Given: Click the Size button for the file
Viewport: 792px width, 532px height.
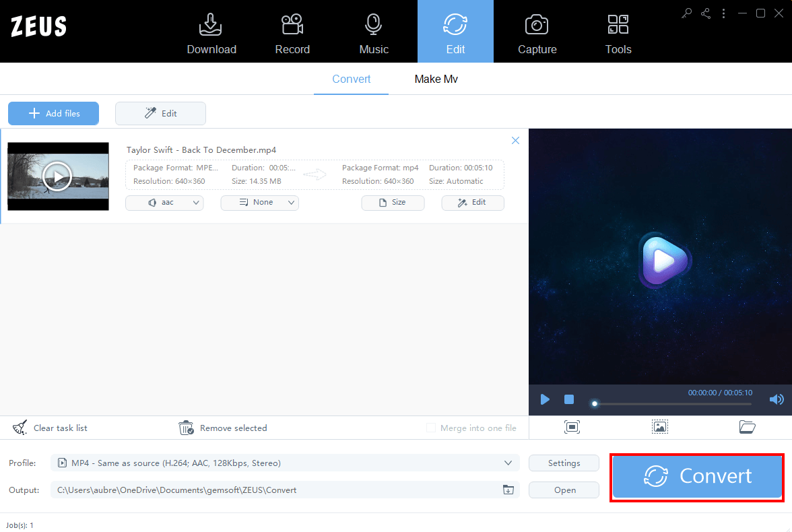Looking at the screenshot, I should [393, 203].
